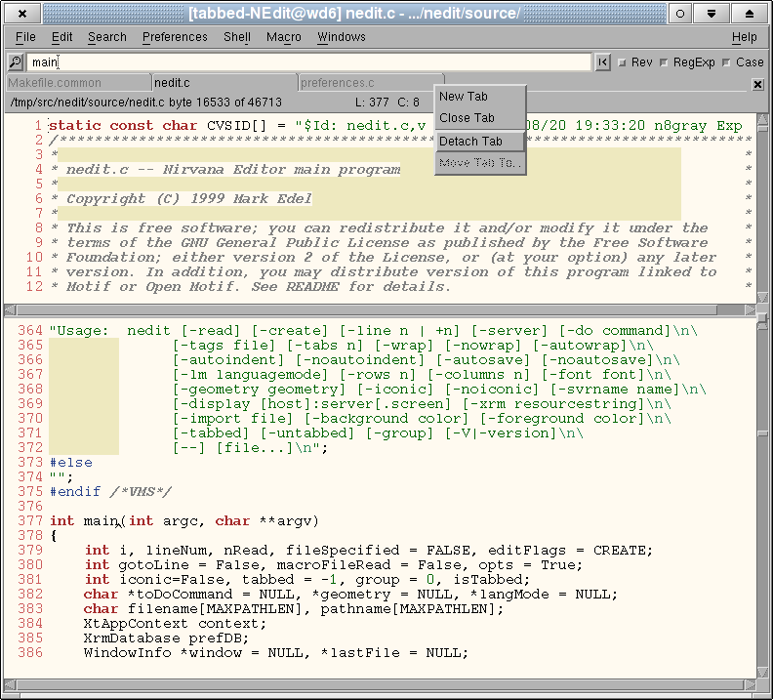The height and width of the screenshot is (700, 773).
Task: Switch to the Makefile.common tab
Action: tap(55, 83)
